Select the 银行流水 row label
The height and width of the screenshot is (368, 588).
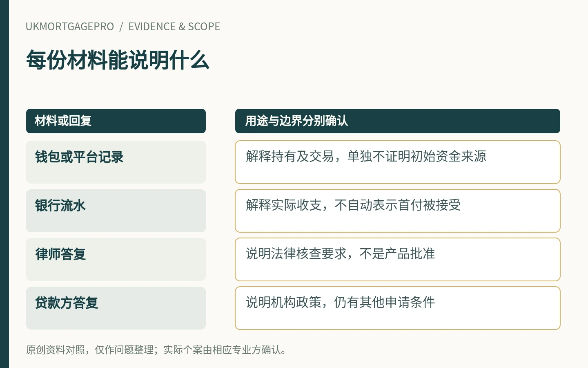click(116, 211)
